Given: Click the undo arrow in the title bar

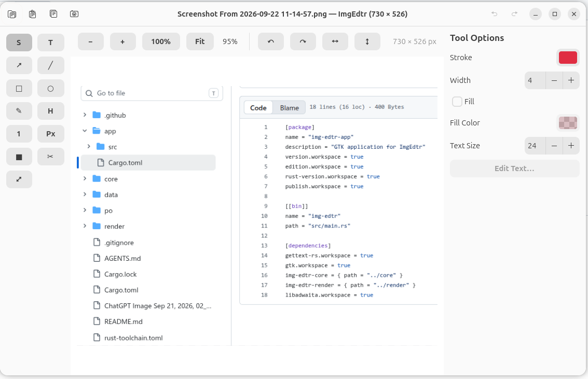Looking at the screenshot, I should coord(494,14).
